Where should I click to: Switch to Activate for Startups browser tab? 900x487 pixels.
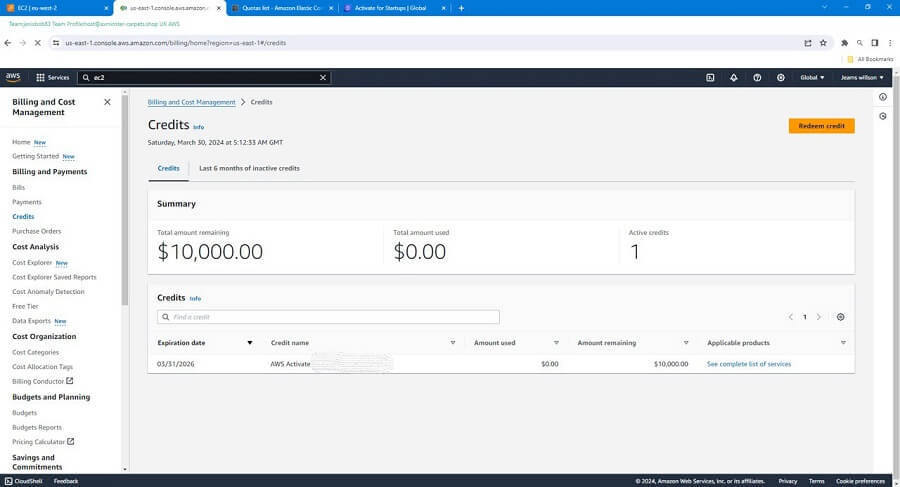395,8
